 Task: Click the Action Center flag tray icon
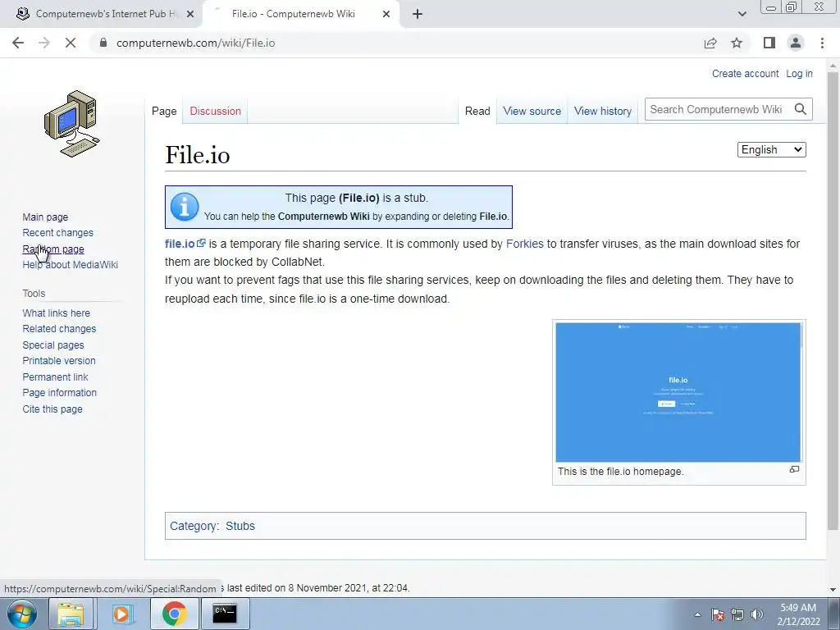[x=718, y=614]
